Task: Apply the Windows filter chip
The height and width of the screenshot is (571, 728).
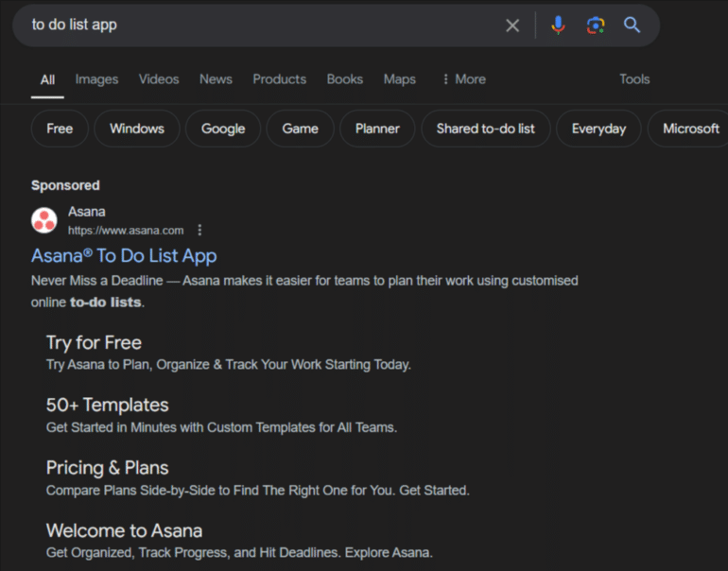Action: click(x=137, y=129)
